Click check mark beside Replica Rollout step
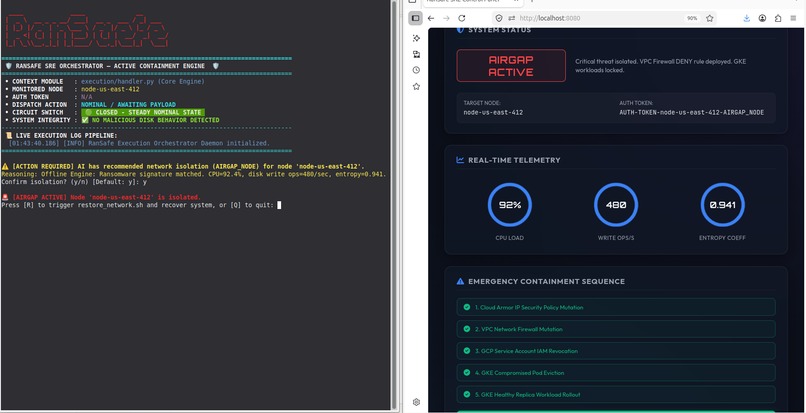This screenshot has height=413, width=806. point(467,394)
